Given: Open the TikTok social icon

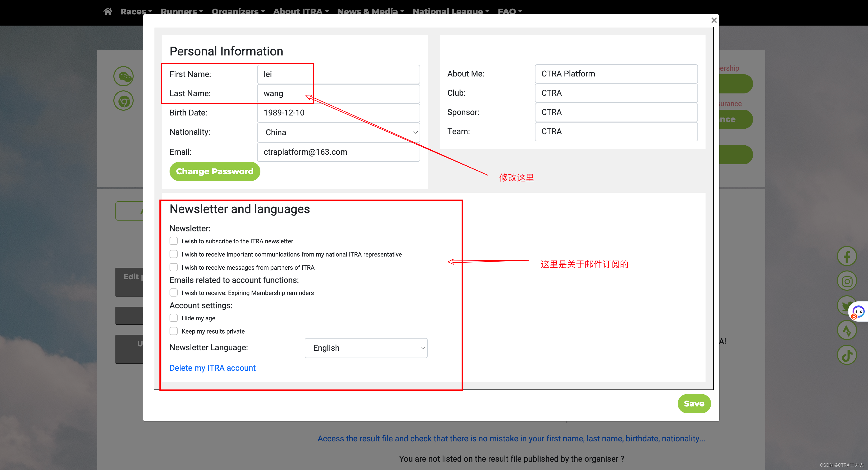Looking at the screenshot, I should tap(847, 355).
